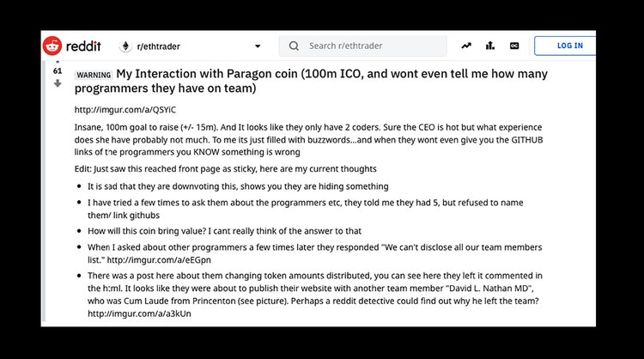Downvote the Paragon coin post

click(58, 83)
